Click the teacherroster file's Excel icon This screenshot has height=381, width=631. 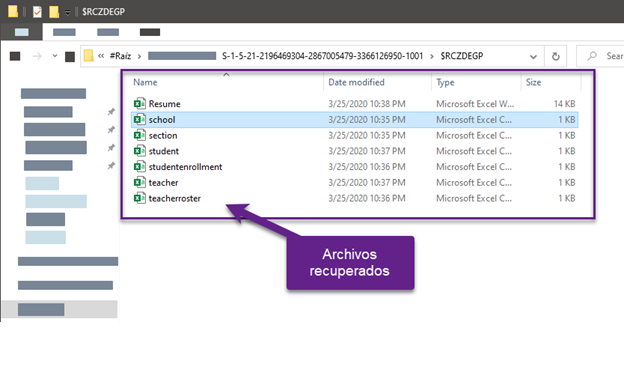pos(140,198)
